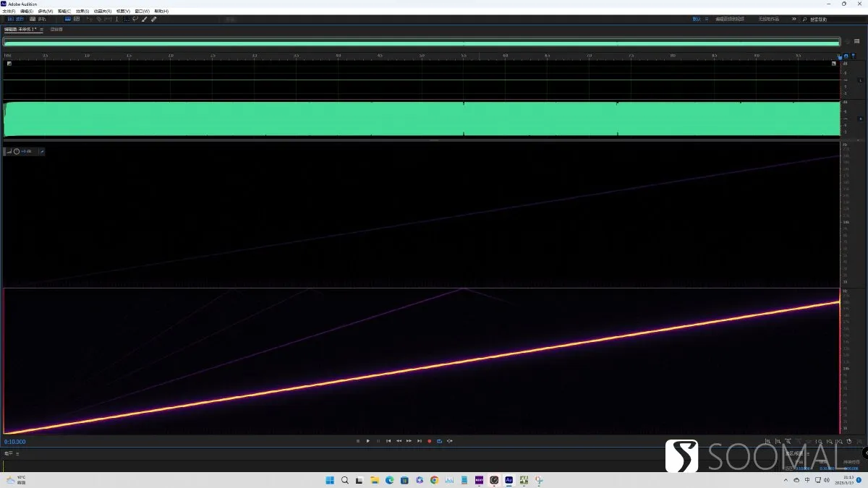Viewport: 868px width, 488px height.
Task: Select the Paintbrush Selection tool
Action: pos(144,20)
